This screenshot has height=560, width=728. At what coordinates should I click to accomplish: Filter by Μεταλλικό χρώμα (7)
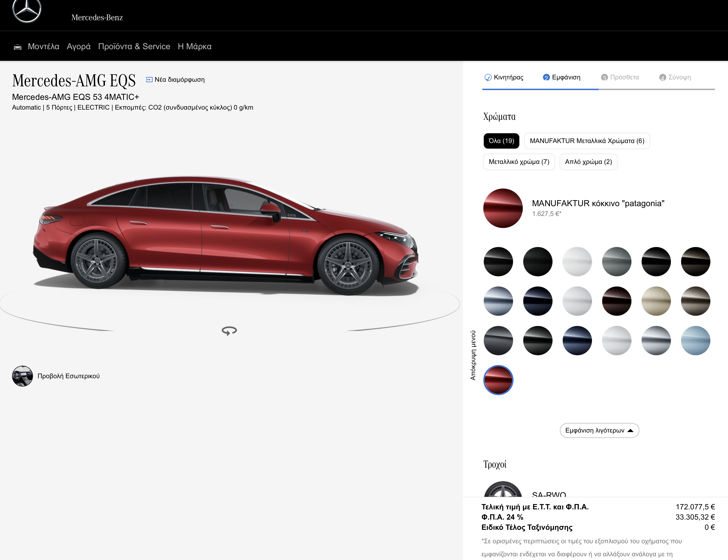(519, 162)
